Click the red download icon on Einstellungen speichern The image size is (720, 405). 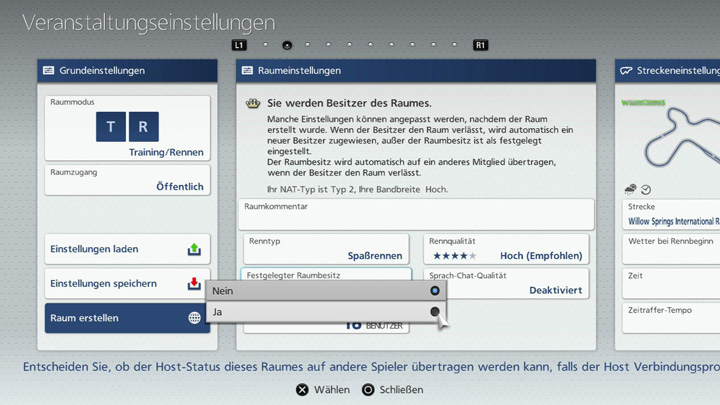(x=194, y=284)
